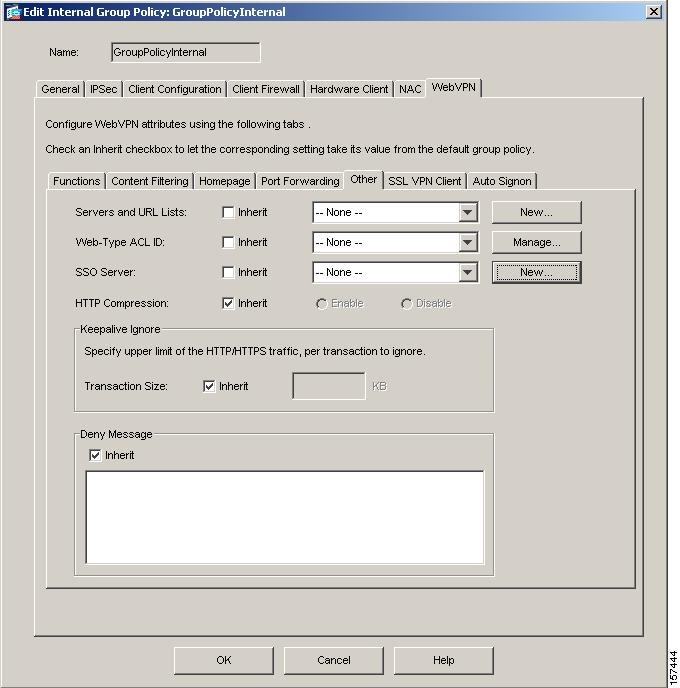Open the Port Forwarding sub-tab
This screenshot has width=680, height=688.
(x=300, y=181)
